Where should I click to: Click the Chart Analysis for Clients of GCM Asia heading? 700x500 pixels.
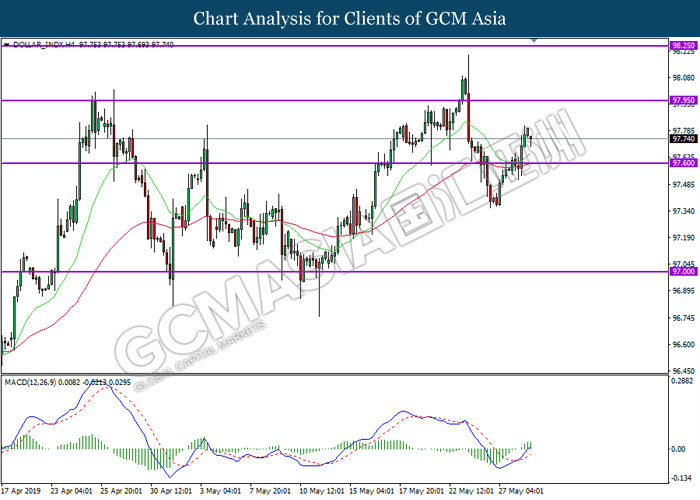pyautogui.click(x=350, y=19)
